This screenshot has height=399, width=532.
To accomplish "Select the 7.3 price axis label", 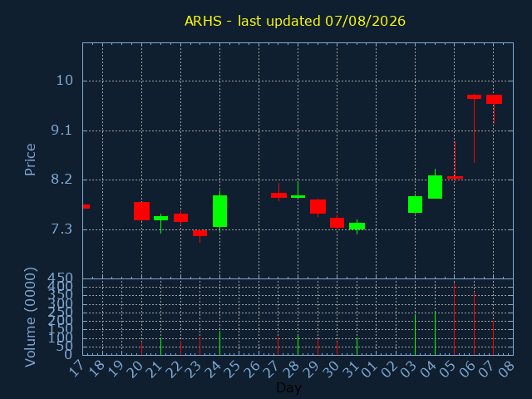I will tap(62, 229).
